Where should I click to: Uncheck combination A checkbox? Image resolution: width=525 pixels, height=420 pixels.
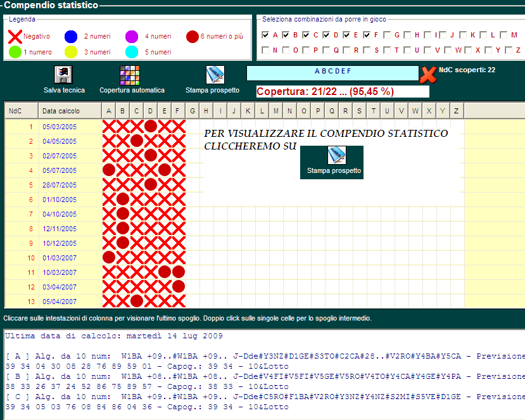tap(265, 35)
